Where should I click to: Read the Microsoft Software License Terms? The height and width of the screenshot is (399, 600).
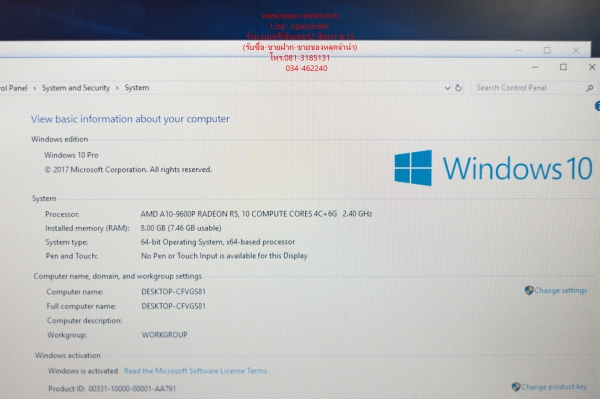coord(196,371)
